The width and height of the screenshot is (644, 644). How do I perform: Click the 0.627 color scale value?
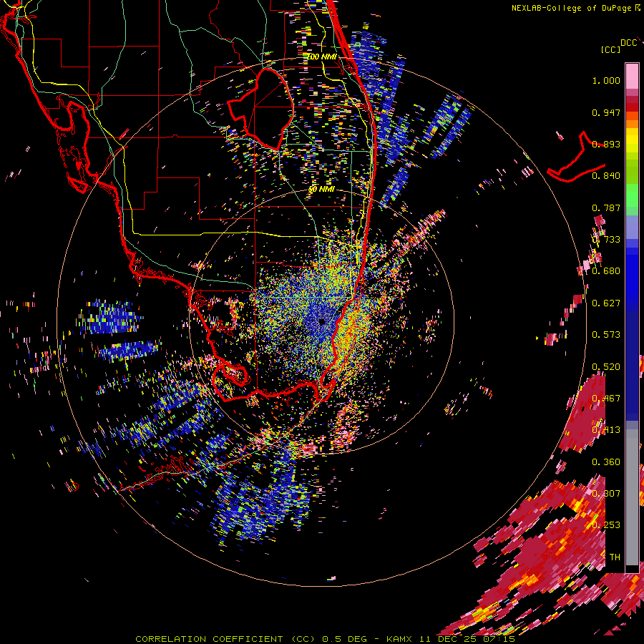click(x=606, y=303)
